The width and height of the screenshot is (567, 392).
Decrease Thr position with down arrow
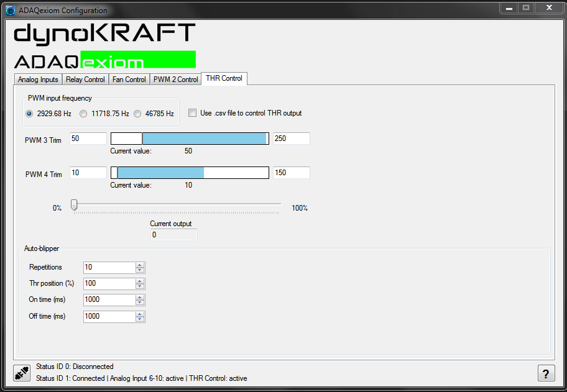click(x=140, y=286)
